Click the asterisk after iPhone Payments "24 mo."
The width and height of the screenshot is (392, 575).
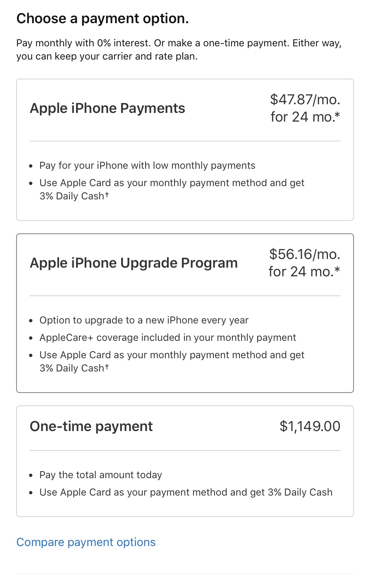[337, 115]
